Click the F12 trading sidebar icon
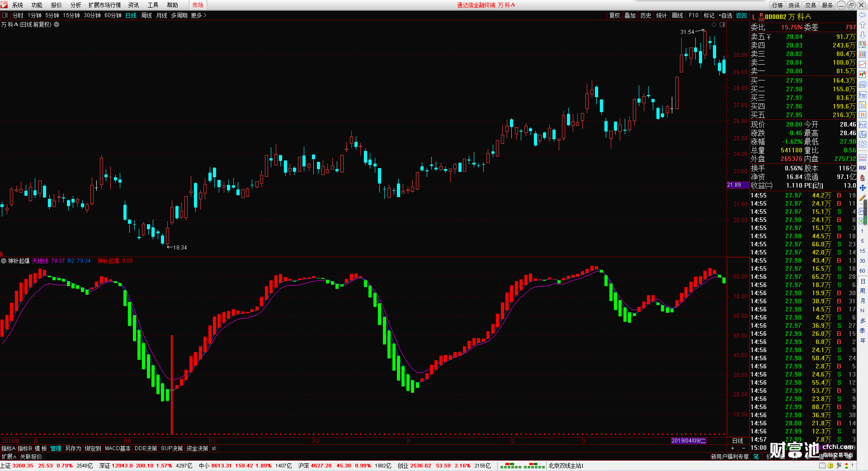The height and width of the screenshot is (471, 868). [863, 125]
